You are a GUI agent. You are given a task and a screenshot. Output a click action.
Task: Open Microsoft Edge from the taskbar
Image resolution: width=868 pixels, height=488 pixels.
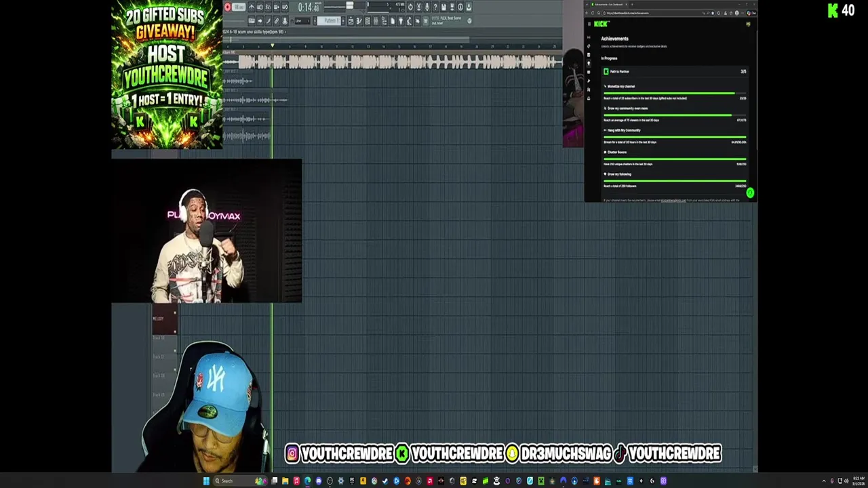[x=307, y=481]
